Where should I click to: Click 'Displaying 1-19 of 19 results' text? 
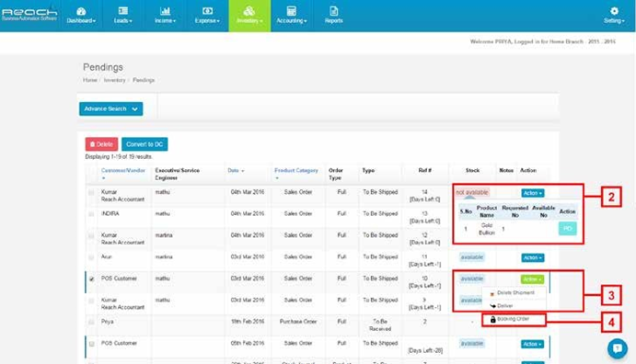pos(119,156)
